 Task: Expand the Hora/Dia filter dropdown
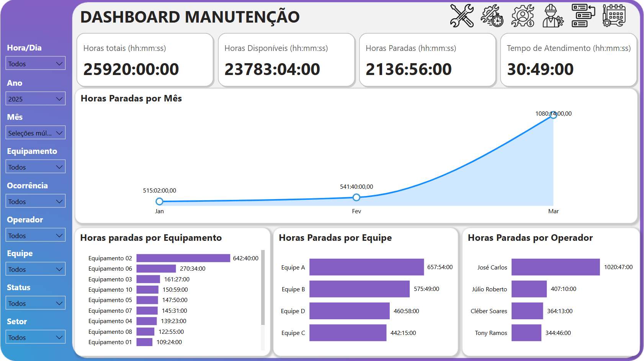tap(36, 64)
